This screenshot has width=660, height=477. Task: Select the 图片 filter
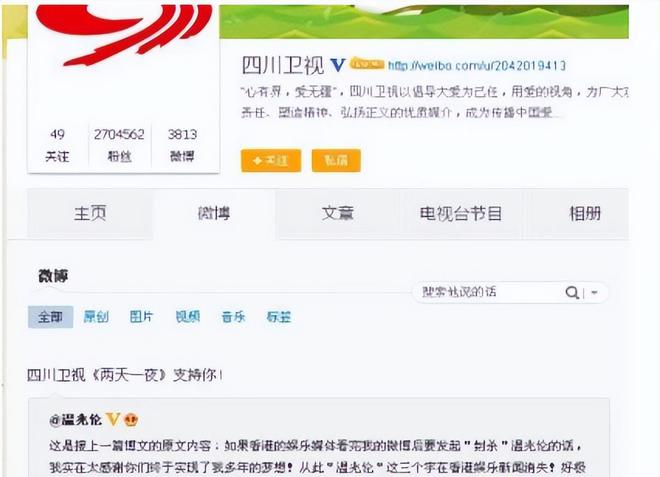[141, 317]
